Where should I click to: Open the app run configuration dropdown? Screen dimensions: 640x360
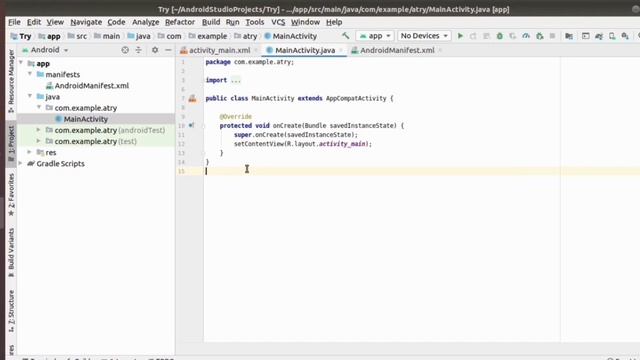pos(375,36)
